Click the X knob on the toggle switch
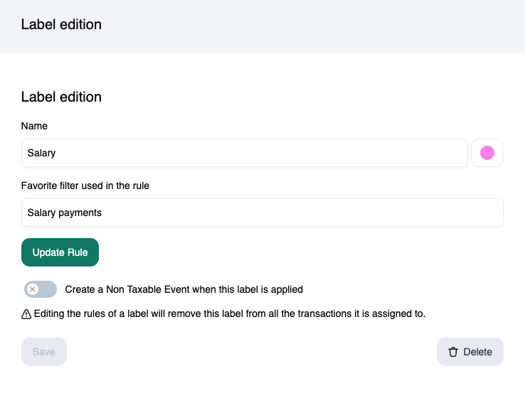 (x=33, y=289)
